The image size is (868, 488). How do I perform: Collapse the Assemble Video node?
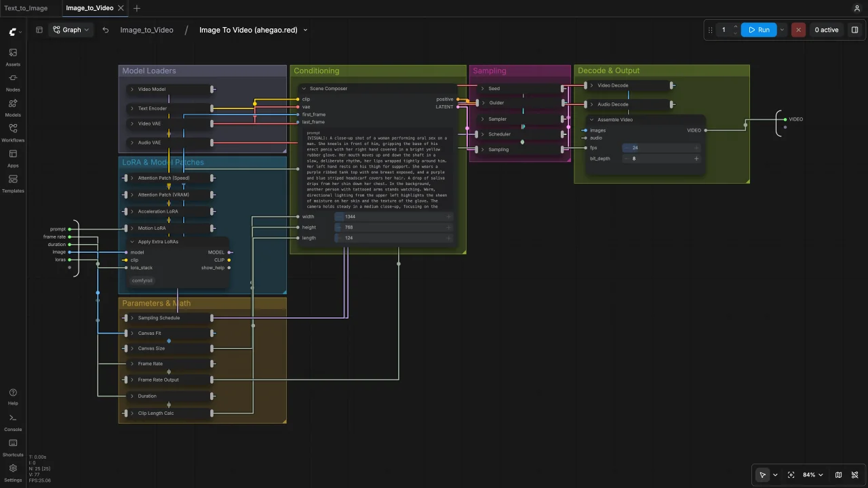591,120
